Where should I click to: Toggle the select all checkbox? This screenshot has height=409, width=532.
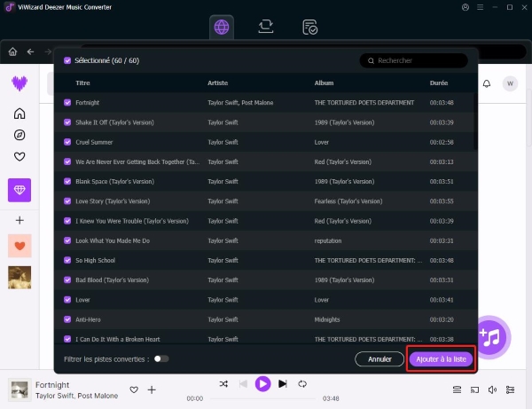(67, 60)
